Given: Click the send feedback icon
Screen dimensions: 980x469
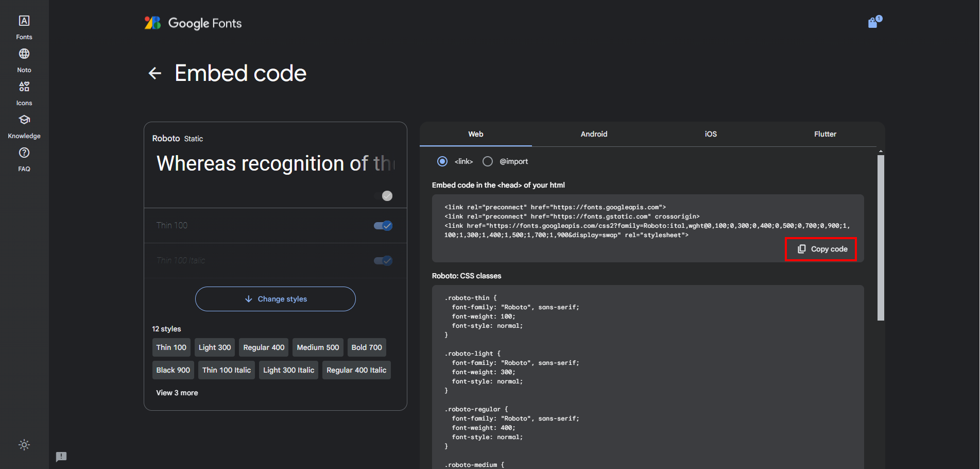Looking at the screenshot, I should click(61, 457).
